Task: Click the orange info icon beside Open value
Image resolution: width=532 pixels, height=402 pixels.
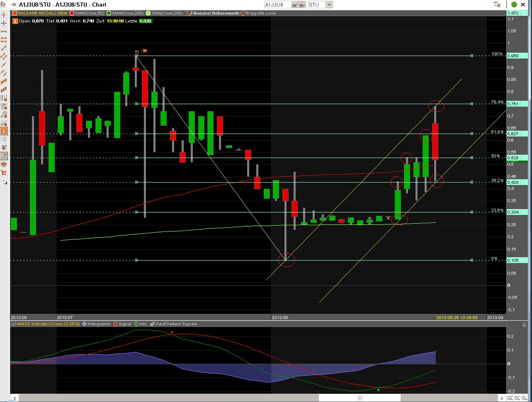Action: [x=15, y=21]
